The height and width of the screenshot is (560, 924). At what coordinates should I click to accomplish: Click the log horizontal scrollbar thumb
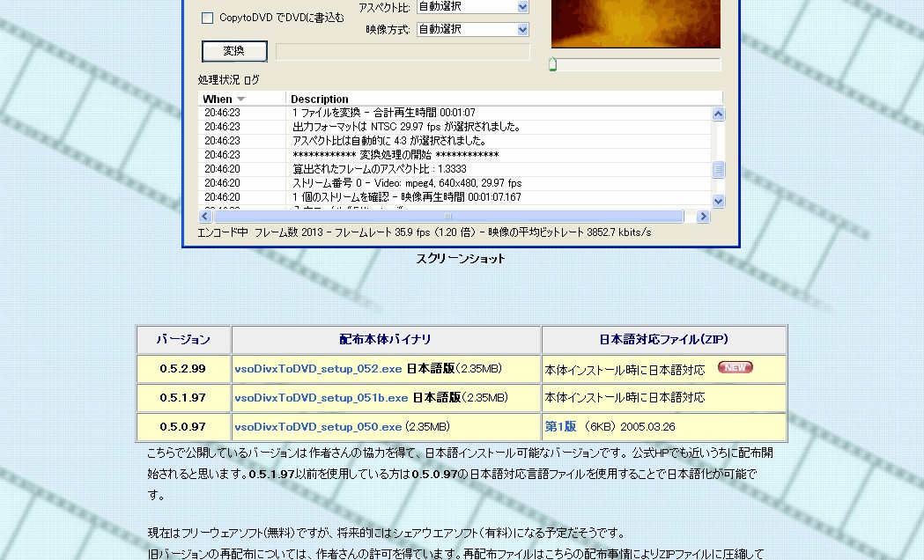tap(447, 216)
